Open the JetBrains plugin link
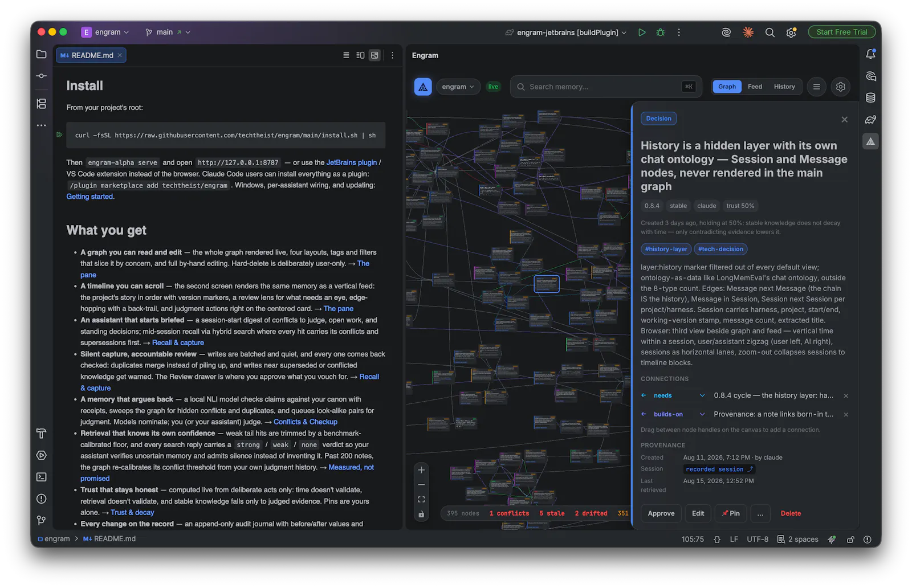Screen dimensions: 912x588 351,162
